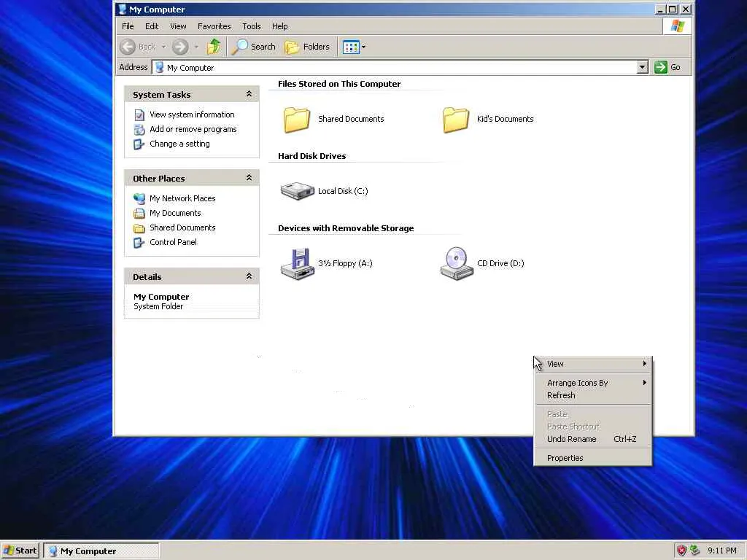The height and width of the screenshot is (560, 747).
Task: Click the View system information icon
Action: (x=139, y=114)
